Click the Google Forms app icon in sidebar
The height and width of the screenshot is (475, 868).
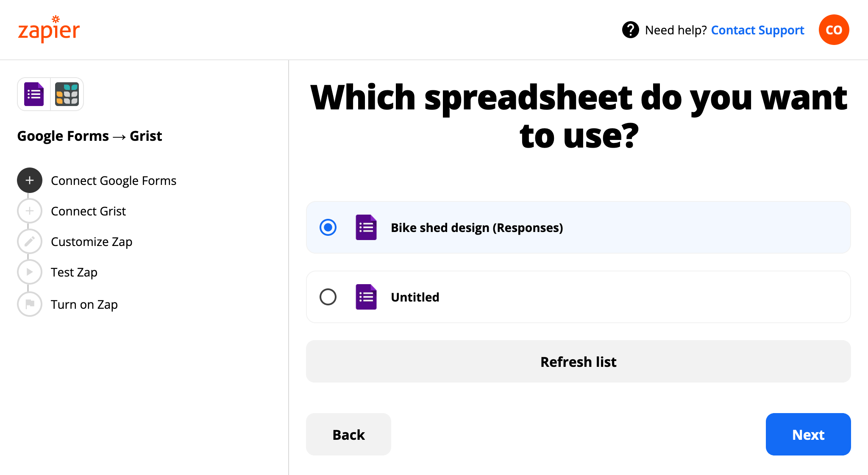click(34, 94)
